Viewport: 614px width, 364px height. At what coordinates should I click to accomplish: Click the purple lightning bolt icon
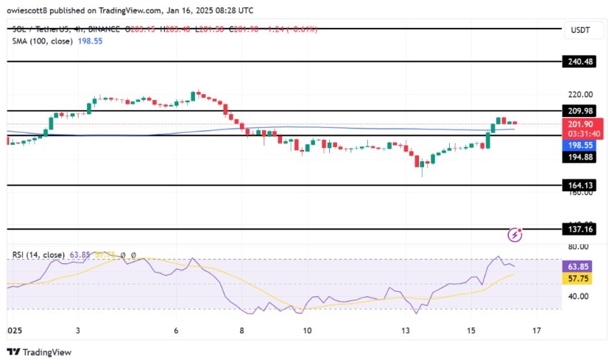coord(515,234)
